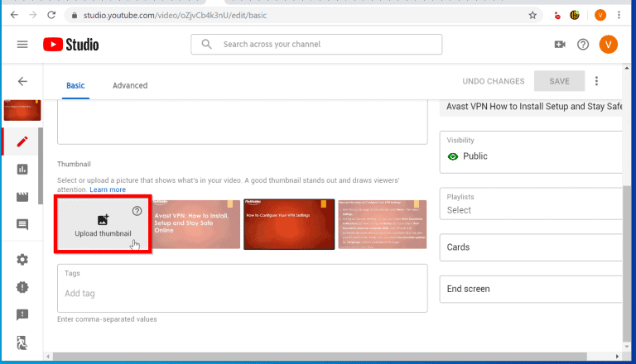Click the Search across your channel field

(316, 44)
